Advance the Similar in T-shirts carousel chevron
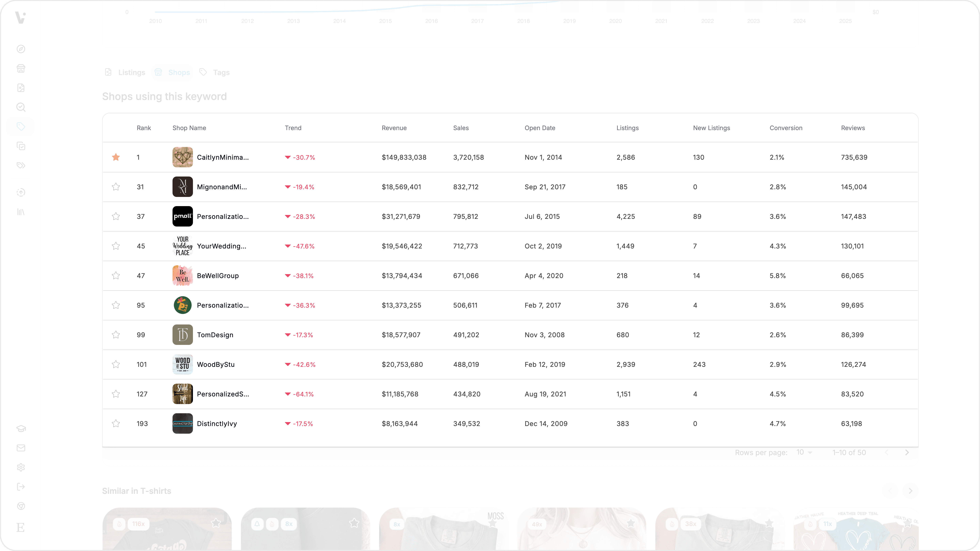The width and height of the screenshot is (980, 551). point(910,491)
